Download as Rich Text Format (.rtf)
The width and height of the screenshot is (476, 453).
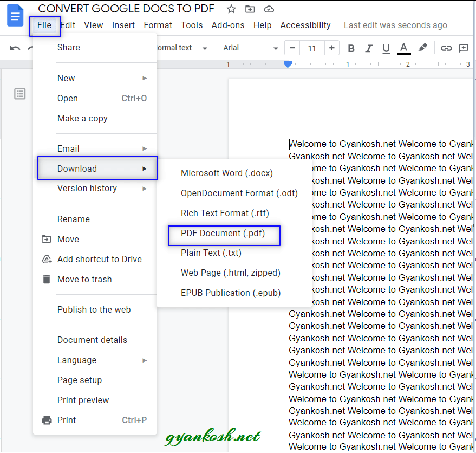coord(234,213)
